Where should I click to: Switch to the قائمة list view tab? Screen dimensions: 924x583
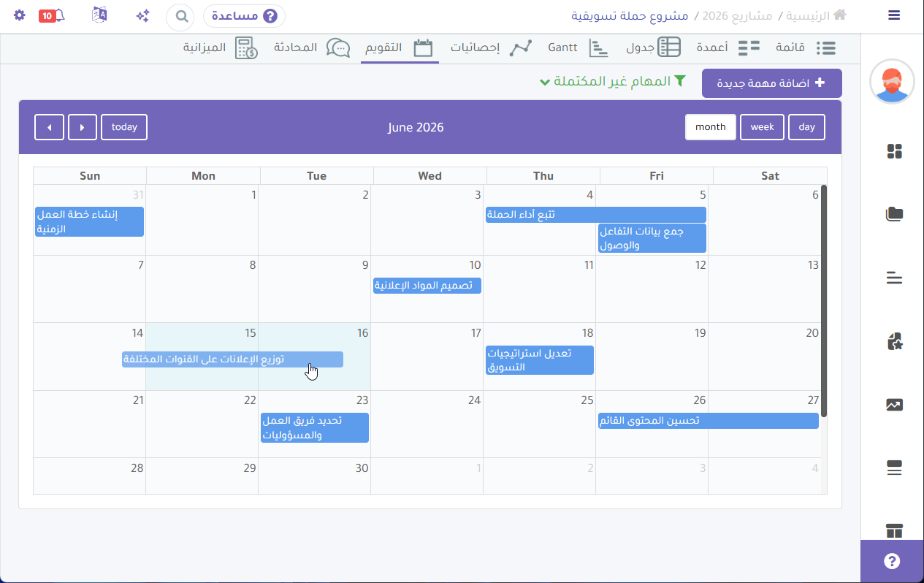[806, 48]
